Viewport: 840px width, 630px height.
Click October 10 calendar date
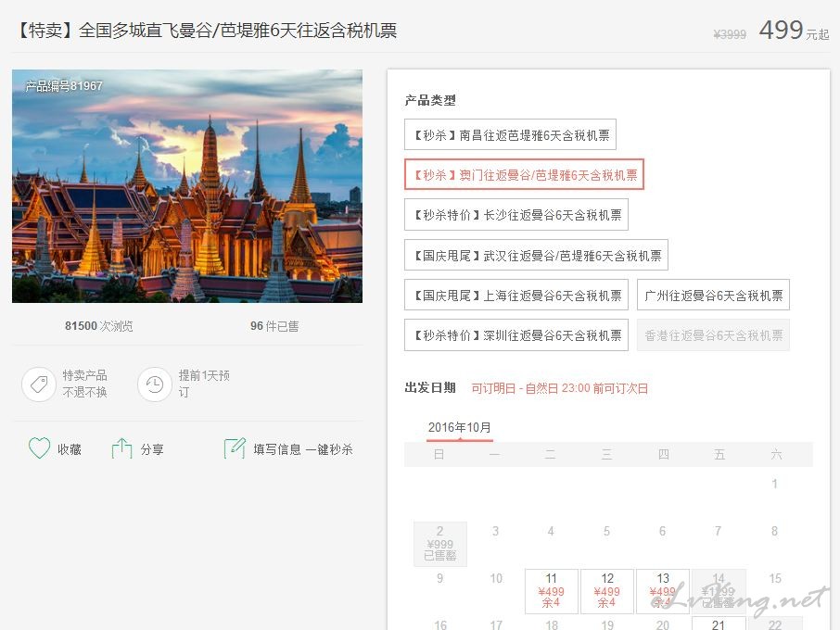pos(496,578)
